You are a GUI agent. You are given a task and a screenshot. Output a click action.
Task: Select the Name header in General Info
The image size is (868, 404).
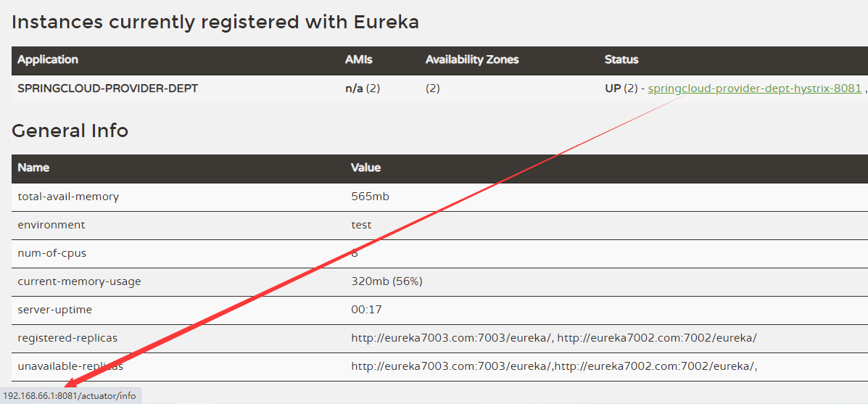[x=33, y=168]
